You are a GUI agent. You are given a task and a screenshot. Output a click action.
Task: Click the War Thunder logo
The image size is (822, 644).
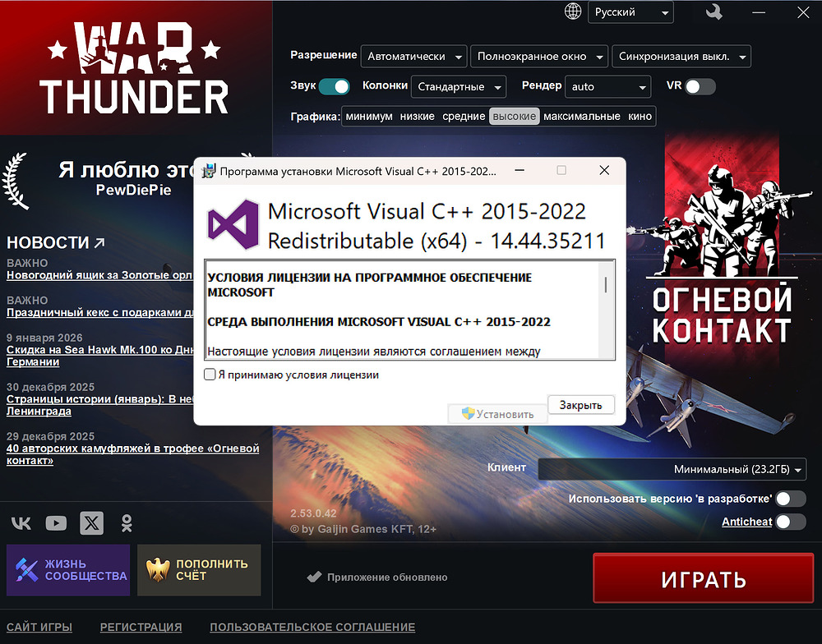[136, 70]
